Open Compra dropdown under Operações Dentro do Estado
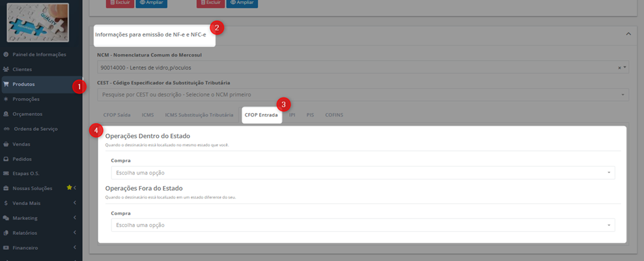The image size is (644, 261). click(x=363, y=172)
